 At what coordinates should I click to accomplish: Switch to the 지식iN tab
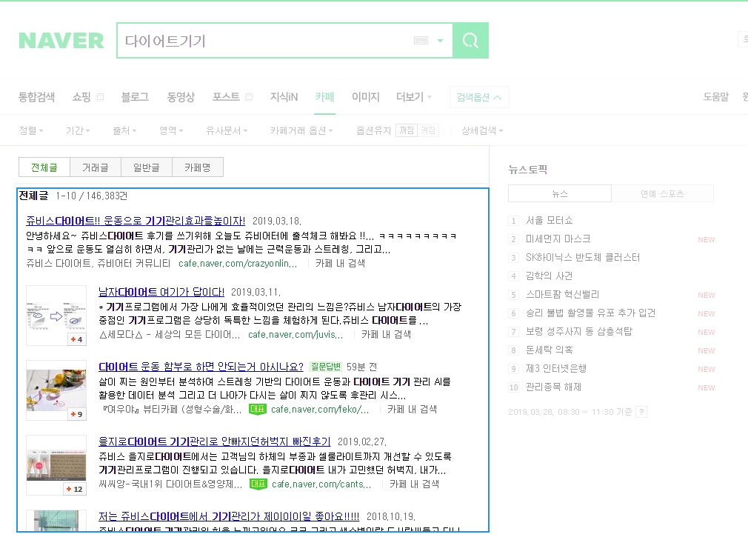(x=284, y=97)
